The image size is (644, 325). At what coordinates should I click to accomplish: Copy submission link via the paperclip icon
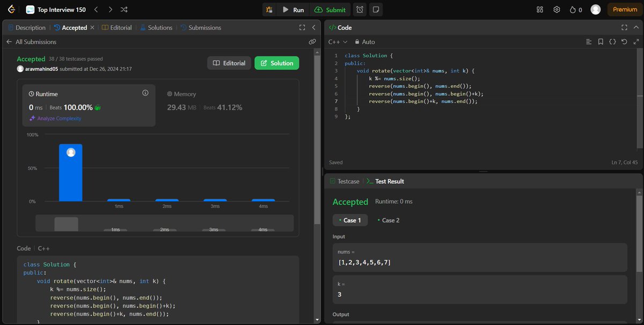[x=313, y=41]
